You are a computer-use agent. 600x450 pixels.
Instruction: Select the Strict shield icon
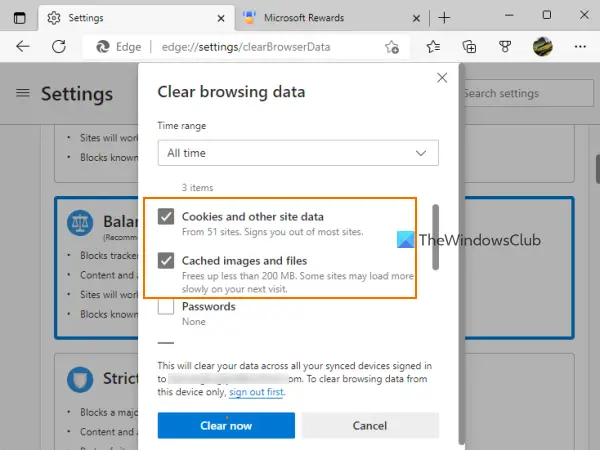pyautogui.click(x=80, y=380)
